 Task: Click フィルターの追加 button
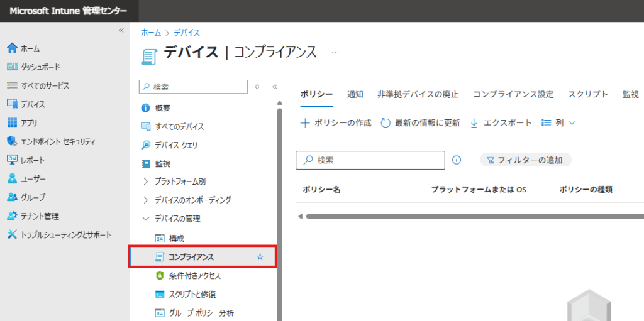(x=525, y=160)
